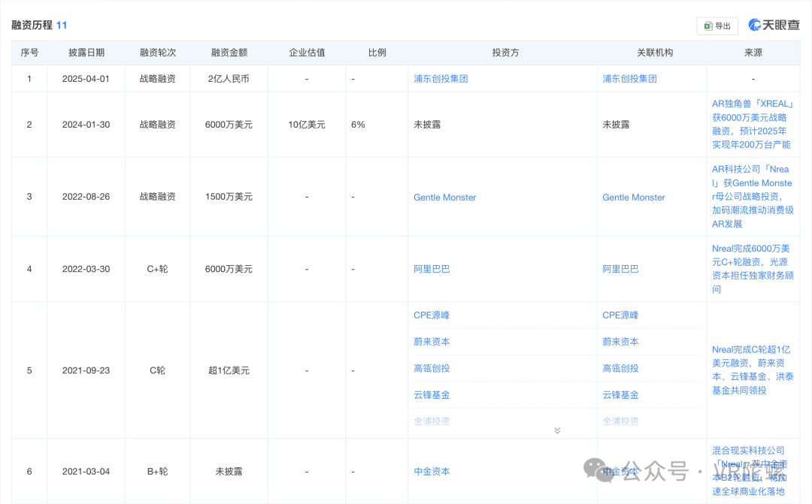This screenshot has width=812, height=504.
Task: Select the date cell 2025-04-01
Action: 86,79
